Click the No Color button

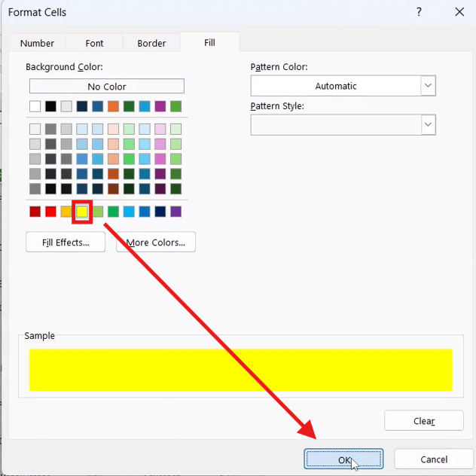pos(106,87)
